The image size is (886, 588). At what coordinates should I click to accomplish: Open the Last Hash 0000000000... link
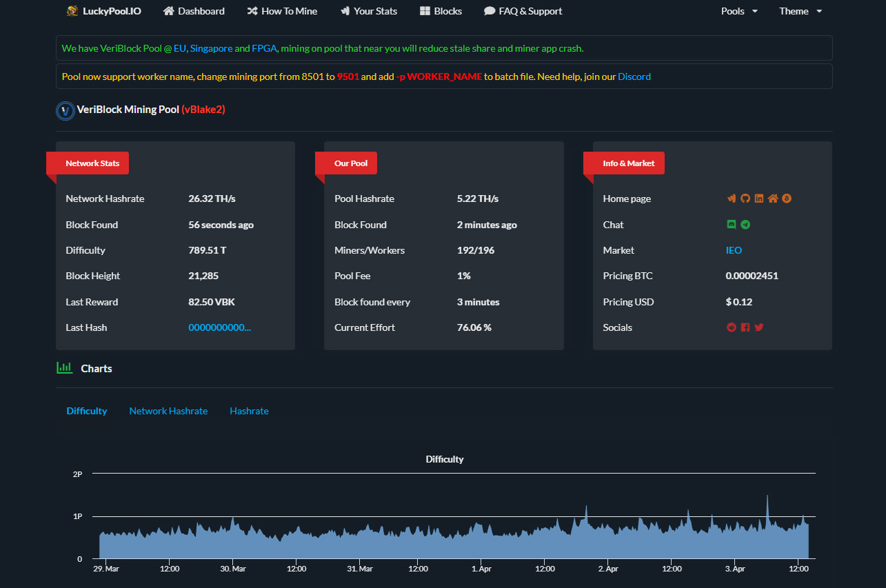pyautogui.click(x=219, y=327)
